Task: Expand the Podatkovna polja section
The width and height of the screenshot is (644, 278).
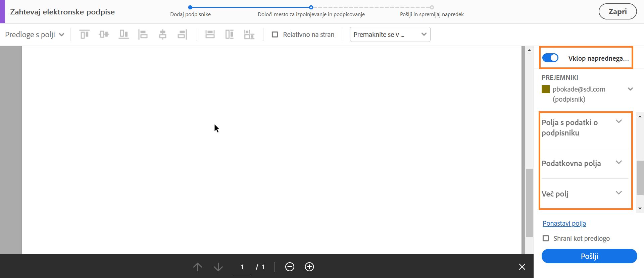Action: click(619, 162)
